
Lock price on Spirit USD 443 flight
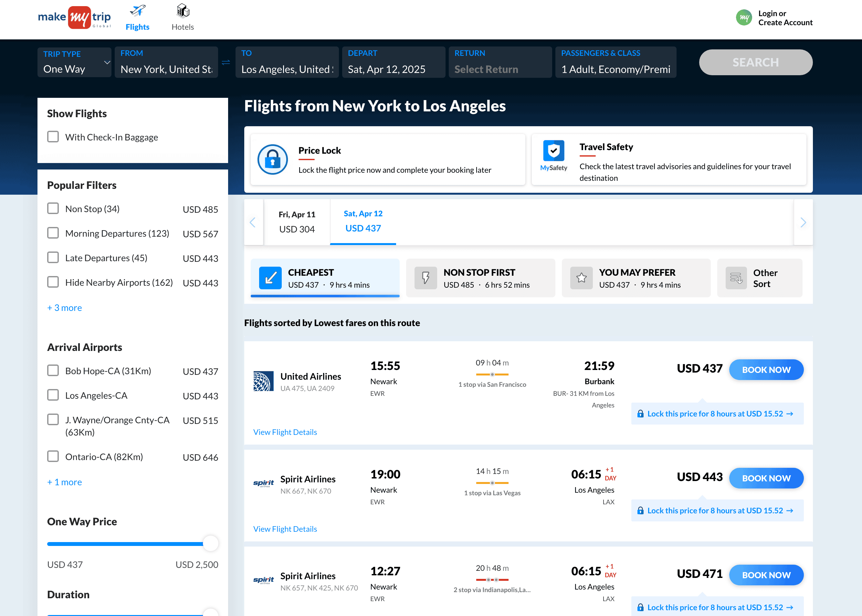click(717, 510)
